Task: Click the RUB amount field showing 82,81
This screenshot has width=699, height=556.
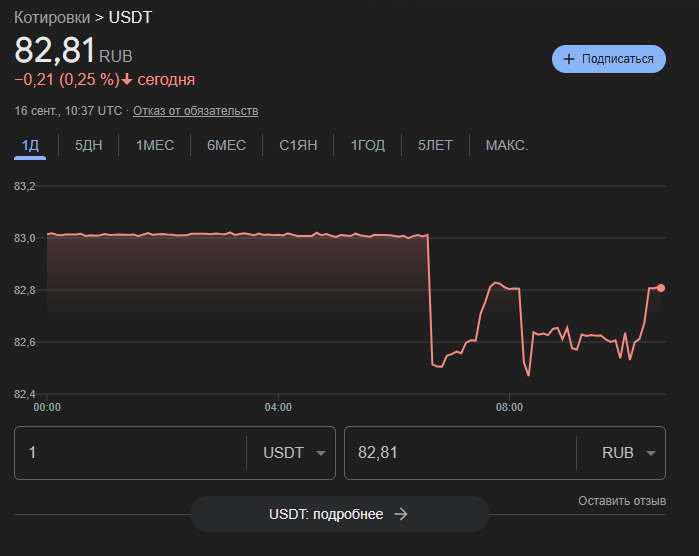Action: [460, 453]
